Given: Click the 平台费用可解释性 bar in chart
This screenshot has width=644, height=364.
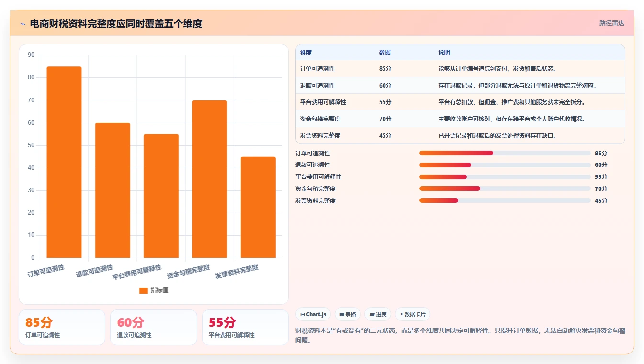Looking at the screenshot, I should coord(161,196).
